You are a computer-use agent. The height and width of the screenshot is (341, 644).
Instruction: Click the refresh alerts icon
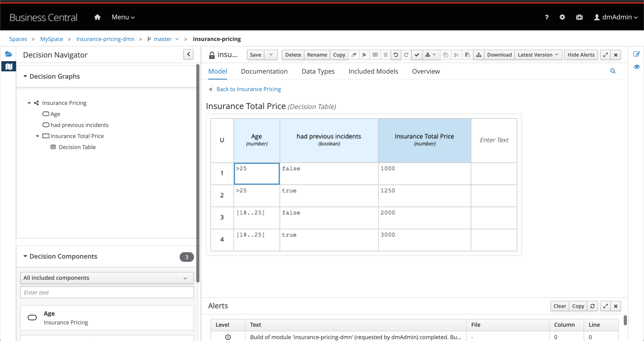pyautogui.click(x=592, y=306)
